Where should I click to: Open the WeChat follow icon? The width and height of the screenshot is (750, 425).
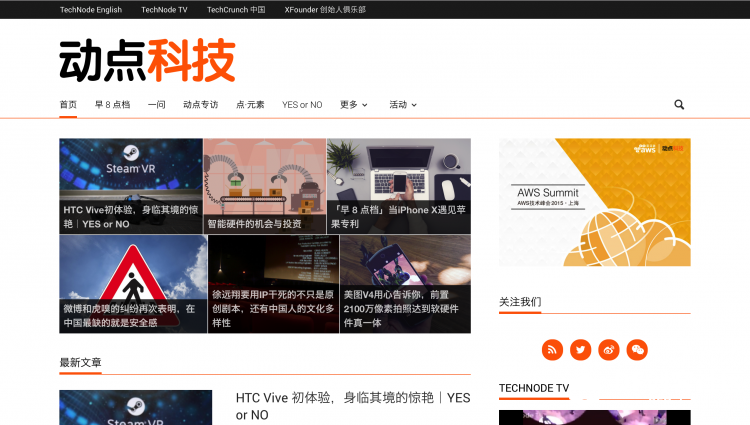pyautogui.click(x=637, y=350)
